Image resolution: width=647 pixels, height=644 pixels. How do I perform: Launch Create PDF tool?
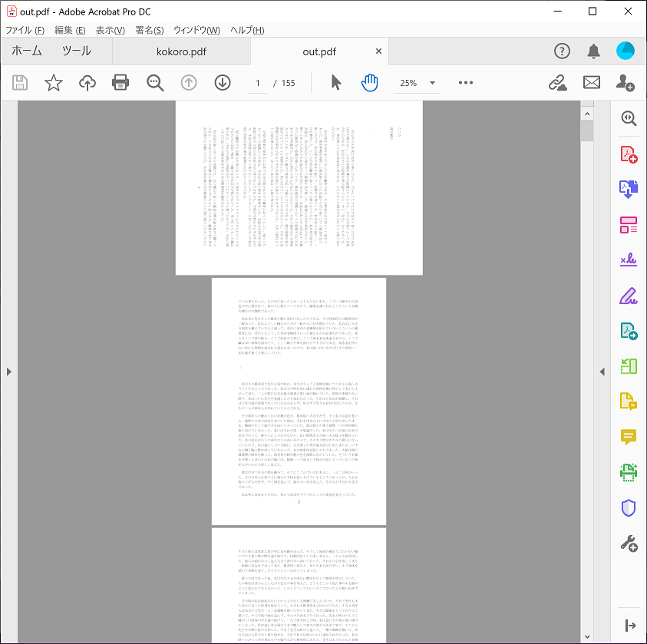coord(629,154)
